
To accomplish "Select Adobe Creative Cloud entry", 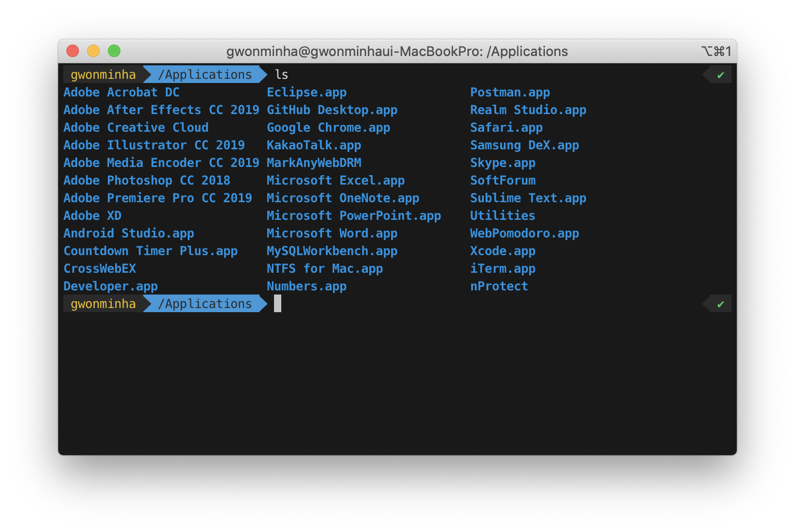I will (136, 128).
